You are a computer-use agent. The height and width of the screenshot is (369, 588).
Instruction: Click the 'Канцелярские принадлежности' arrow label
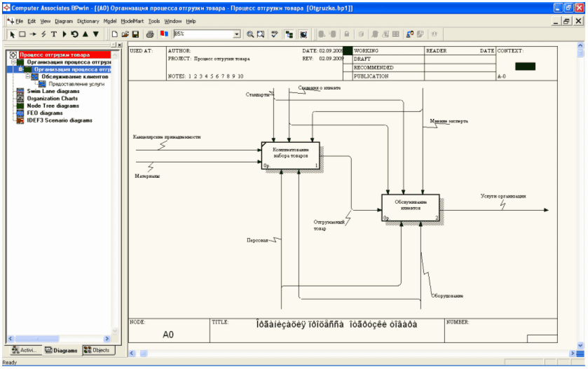point(167,137)
